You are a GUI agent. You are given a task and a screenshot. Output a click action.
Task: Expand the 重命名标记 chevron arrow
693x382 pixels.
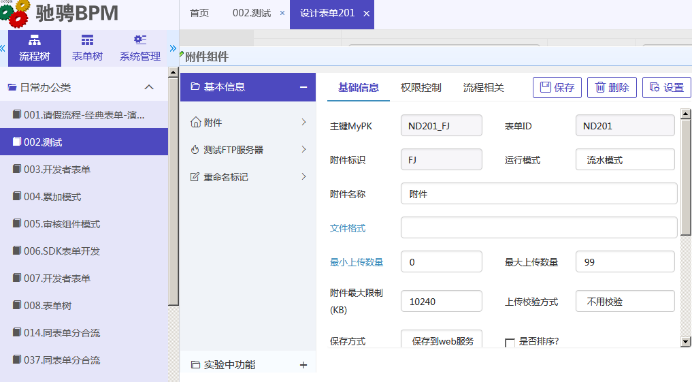point(304,176)
